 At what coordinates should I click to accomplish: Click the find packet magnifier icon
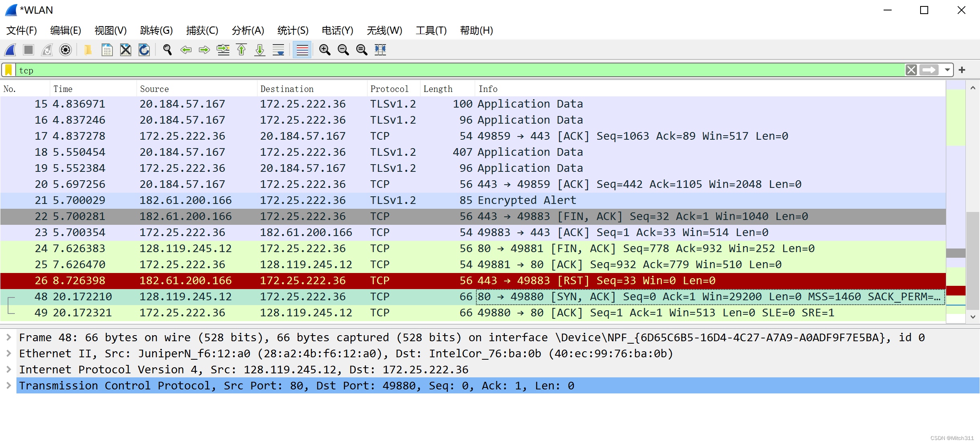167,50
